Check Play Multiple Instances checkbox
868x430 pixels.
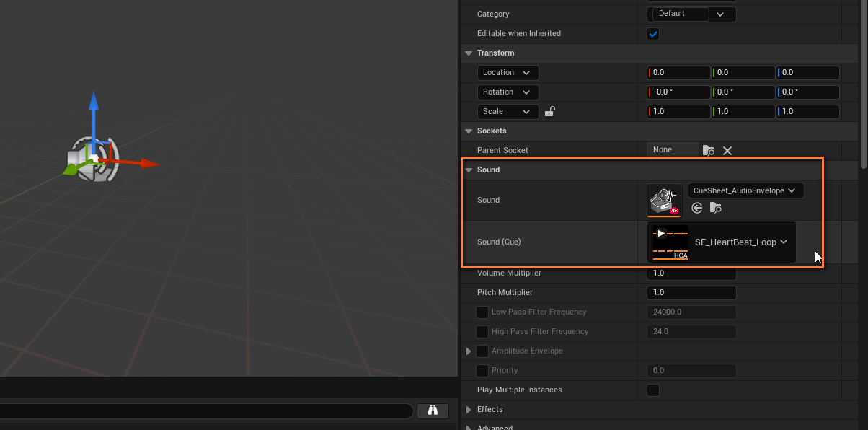(x=653, y=390)
